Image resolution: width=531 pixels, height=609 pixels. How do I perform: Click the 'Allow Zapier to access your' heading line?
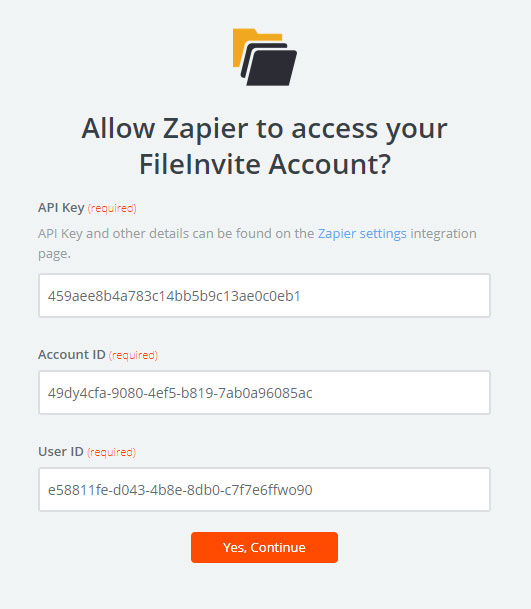coord(265,129)
